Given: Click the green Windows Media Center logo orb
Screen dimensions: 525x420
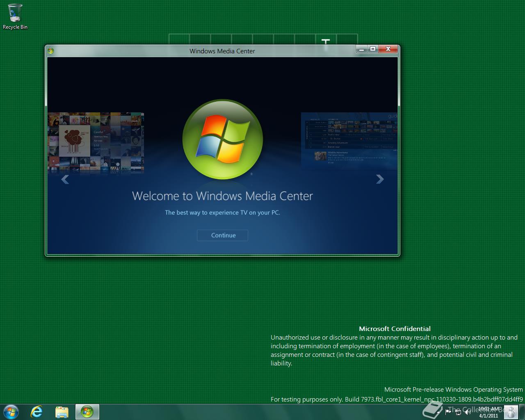Looking at the screenshot, I should tap(222, 139).
